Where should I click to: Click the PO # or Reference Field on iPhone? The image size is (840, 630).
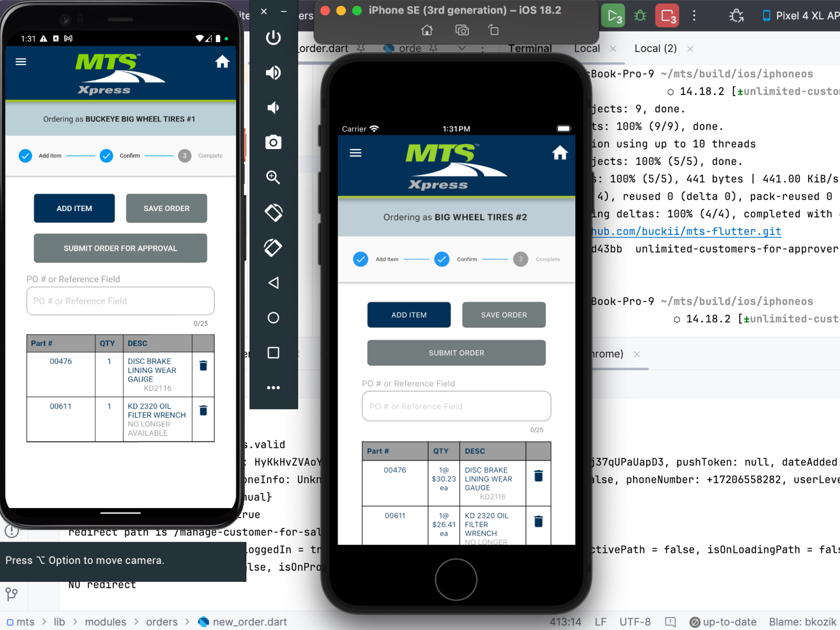click(456, 406)
